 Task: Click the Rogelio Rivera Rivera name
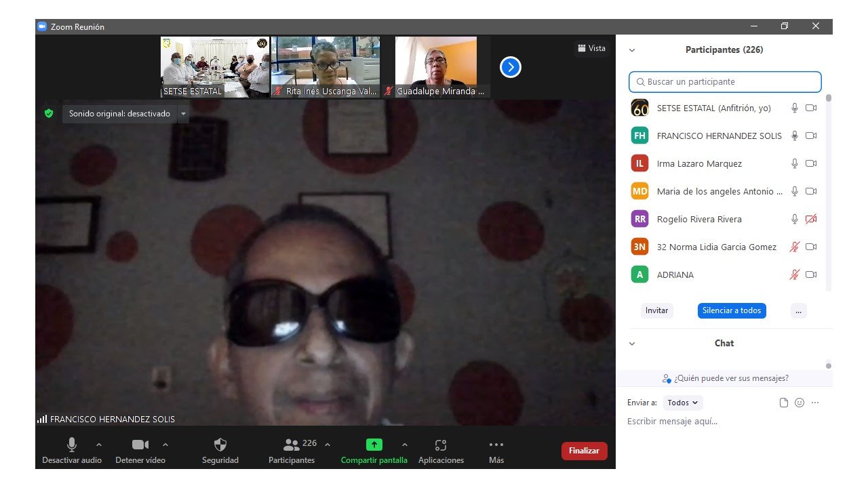699,219
